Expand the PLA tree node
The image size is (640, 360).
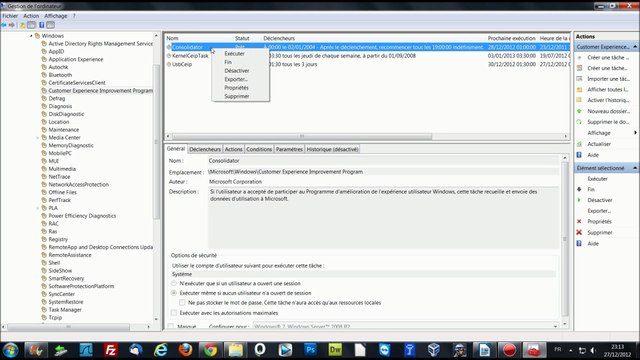pyautogui.click(x=38, y=208)
